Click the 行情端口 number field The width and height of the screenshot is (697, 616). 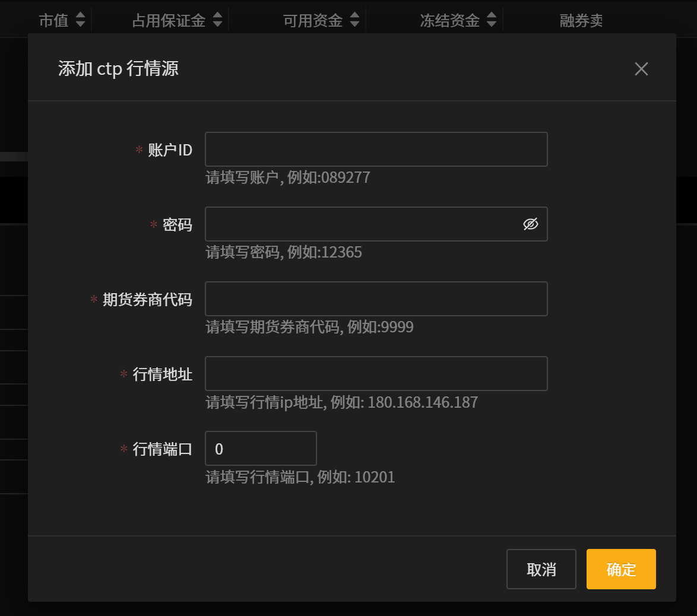tap(261, 449)
